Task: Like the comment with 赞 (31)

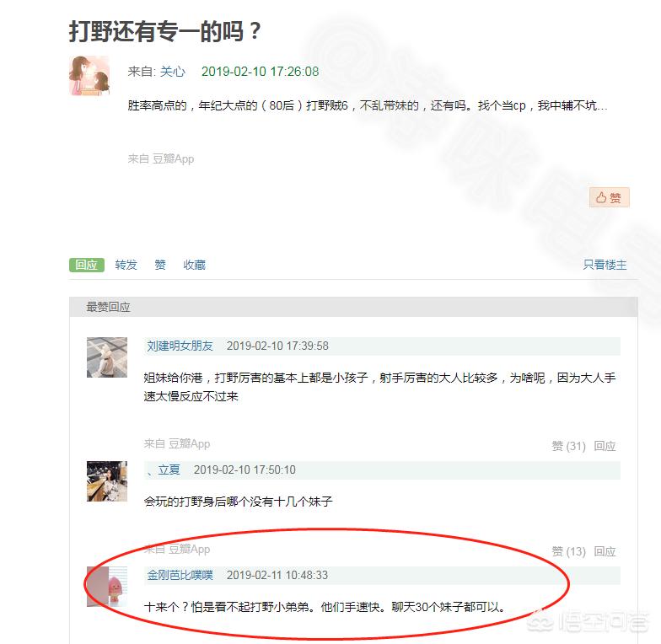Action: [568, 446]
